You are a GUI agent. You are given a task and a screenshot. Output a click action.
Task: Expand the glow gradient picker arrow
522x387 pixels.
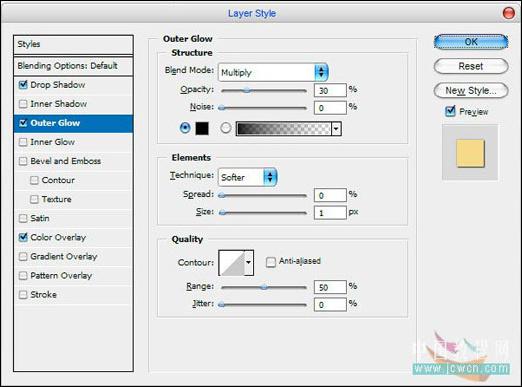tap(336, 129)
